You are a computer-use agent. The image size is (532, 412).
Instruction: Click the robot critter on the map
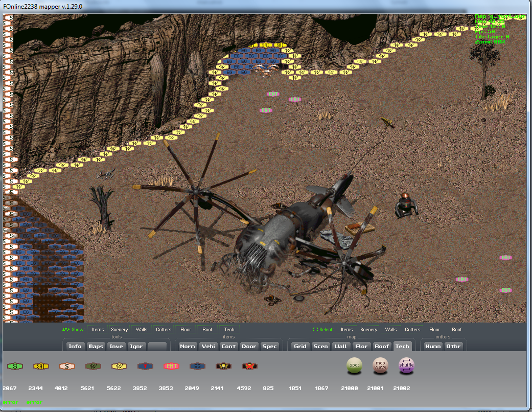[x=406, y=204]
